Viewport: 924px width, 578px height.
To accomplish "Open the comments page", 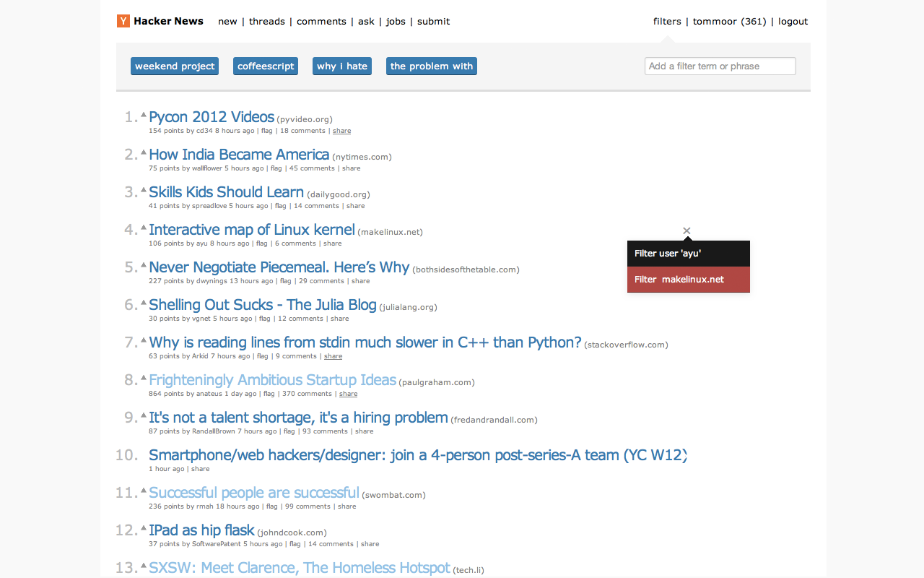I will point(321,22).
